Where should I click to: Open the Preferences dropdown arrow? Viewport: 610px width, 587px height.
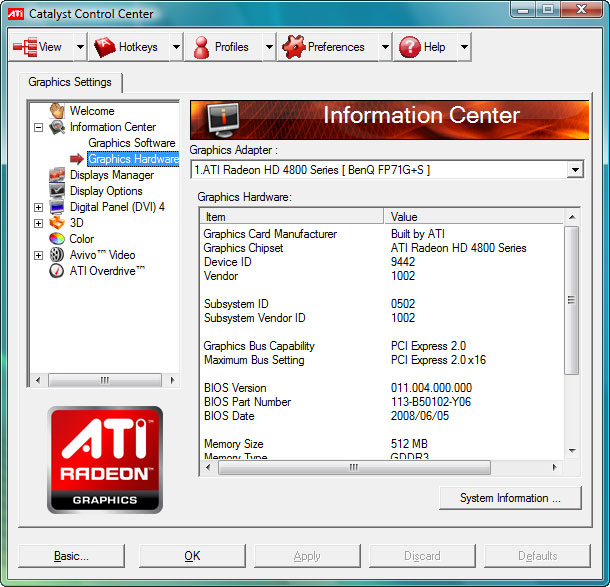[x=385, y=47]
